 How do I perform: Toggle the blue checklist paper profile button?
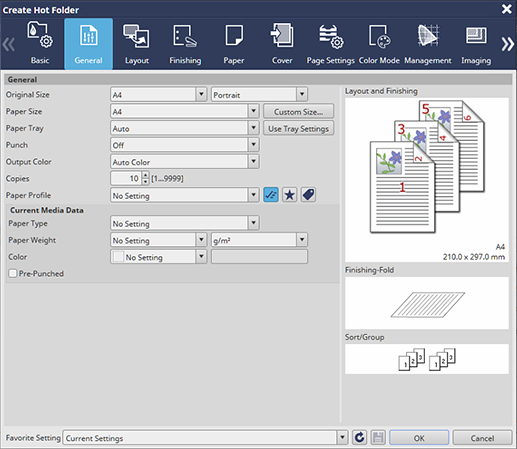pos(271,195)
